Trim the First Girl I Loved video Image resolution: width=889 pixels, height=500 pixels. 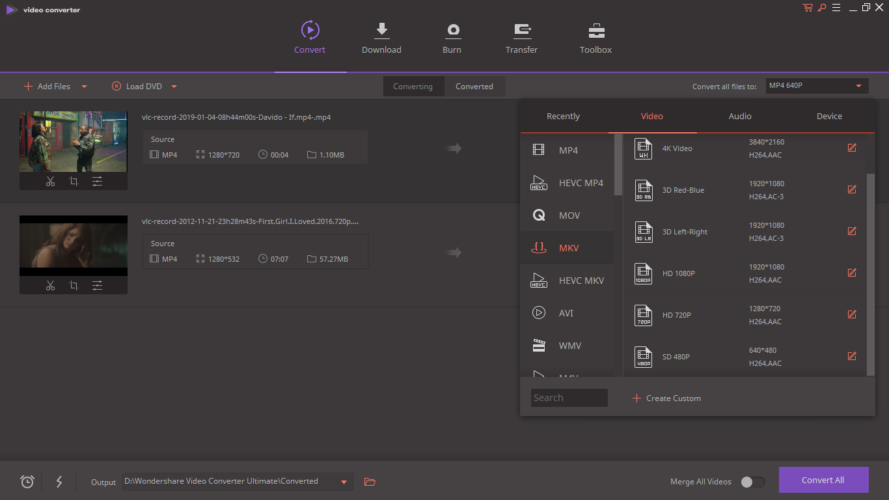[50, 286]
